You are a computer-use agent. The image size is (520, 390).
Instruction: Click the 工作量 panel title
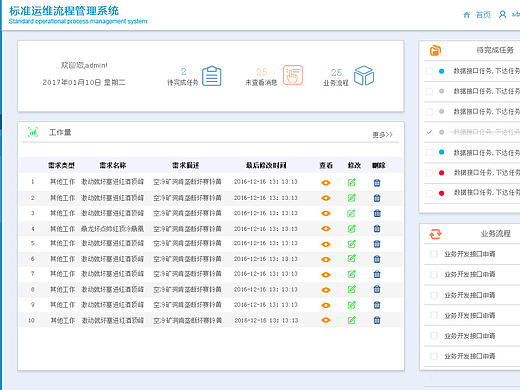60,132
